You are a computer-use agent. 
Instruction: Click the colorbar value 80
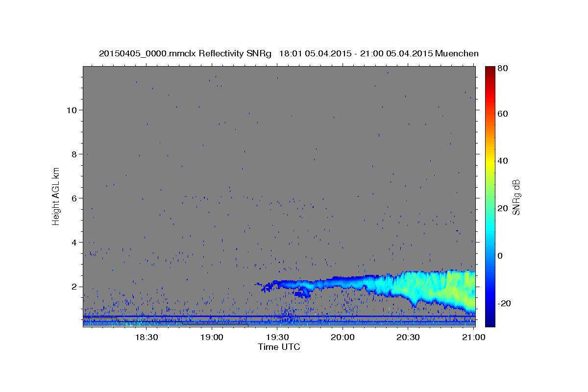pos(503,69)
